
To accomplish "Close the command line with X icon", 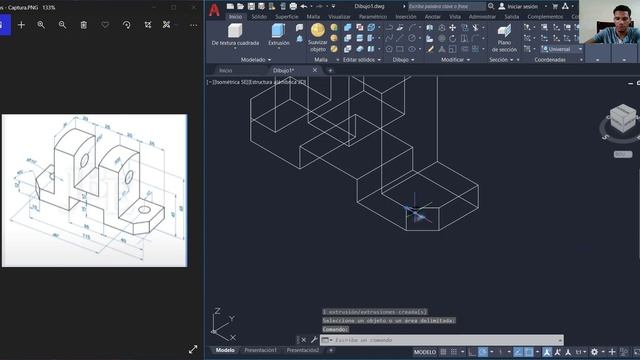I will (x=304, y=340).
